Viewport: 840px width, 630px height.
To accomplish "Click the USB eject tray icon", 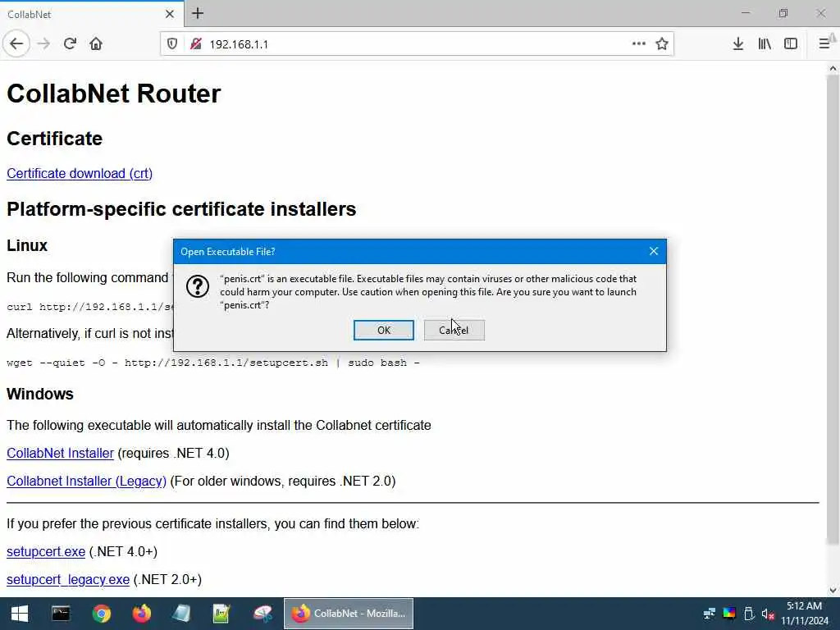I will tap(749, 614).
